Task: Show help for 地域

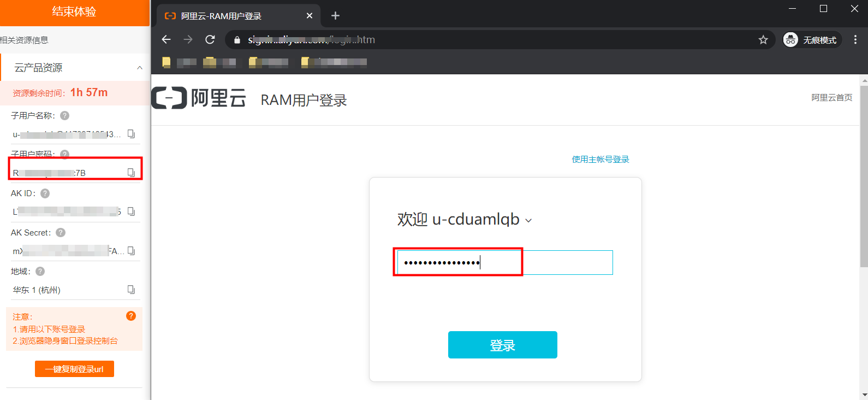Action: point(40,272)
